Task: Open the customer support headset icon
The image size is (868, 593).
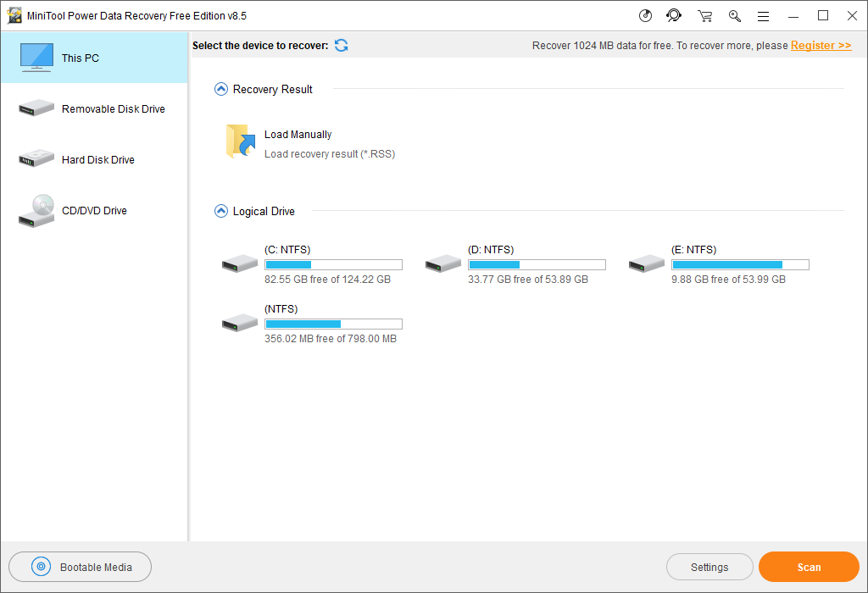Action: pyautogui.click(x=674, y=15)
